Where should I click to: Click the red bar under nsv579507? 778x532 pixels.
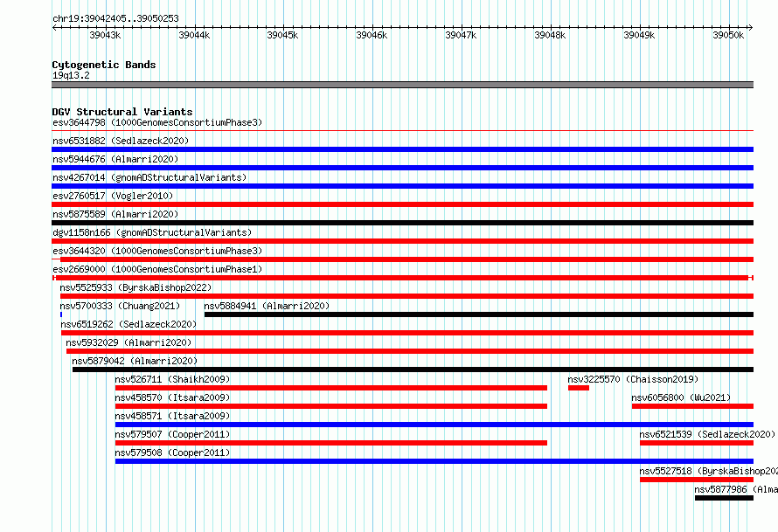[331, 443]
